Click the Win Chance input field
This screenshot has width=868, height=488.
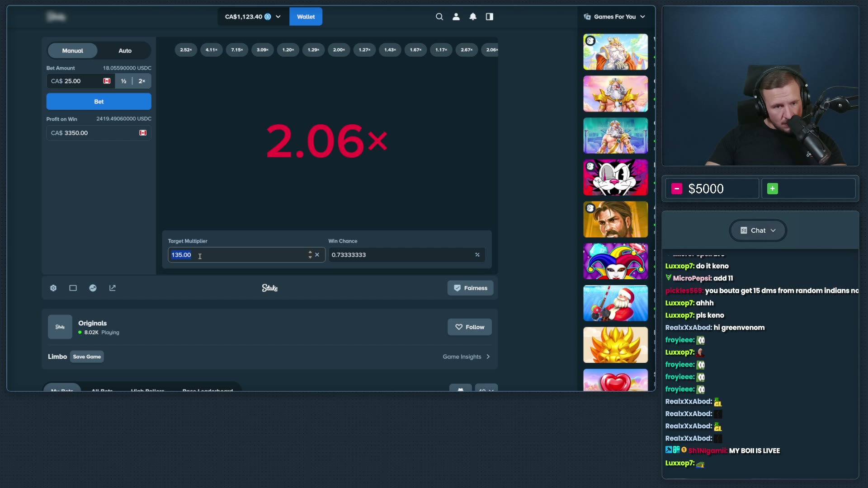tap(406, 255)
